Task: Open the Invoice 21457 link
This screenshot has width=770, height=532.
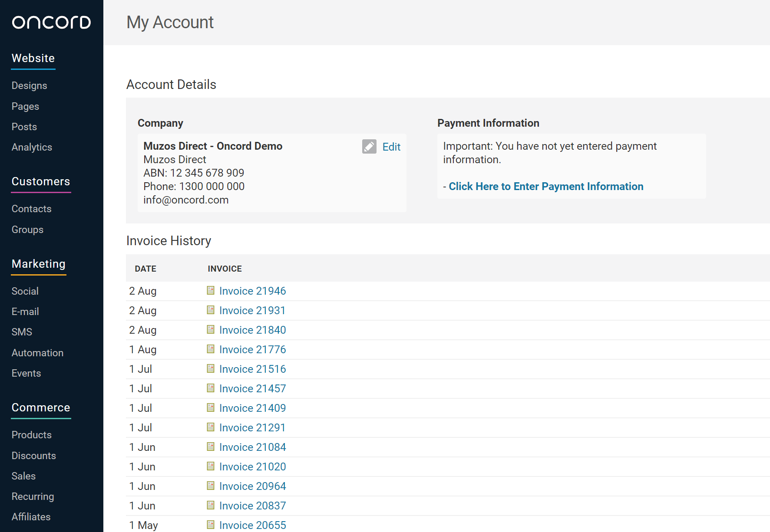Action: pyautogui.click(x=252, y=388)
